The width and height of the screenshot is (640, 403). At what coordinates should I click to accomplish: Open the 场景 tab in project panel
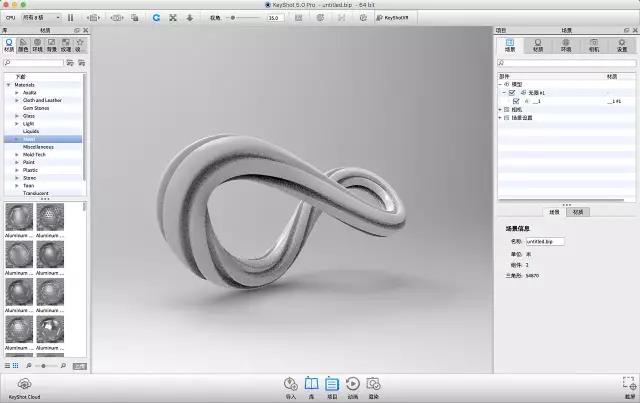(x=510, y=45)
